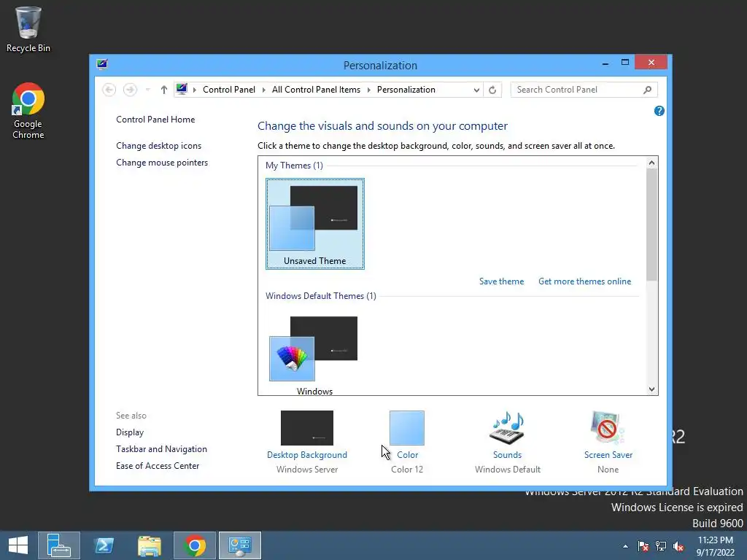Open Control Panel Home link
This screenshot has width=747, height=560.
pyautogui.click(x=155, y=120)
